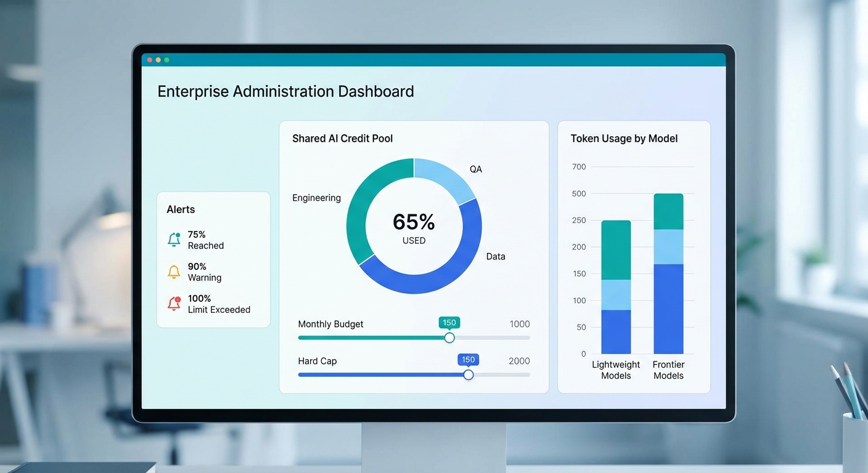This screenshot has width=868, height=473.
Task: Click the blue 150 tooltip above Hard Cap
Action: pyautogui.click(x=469, y=360)
